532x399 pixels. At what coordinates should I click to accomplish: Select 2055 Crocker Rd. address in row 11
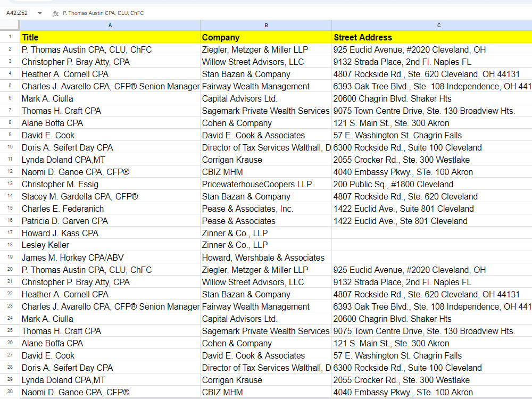tap(432, 160)
